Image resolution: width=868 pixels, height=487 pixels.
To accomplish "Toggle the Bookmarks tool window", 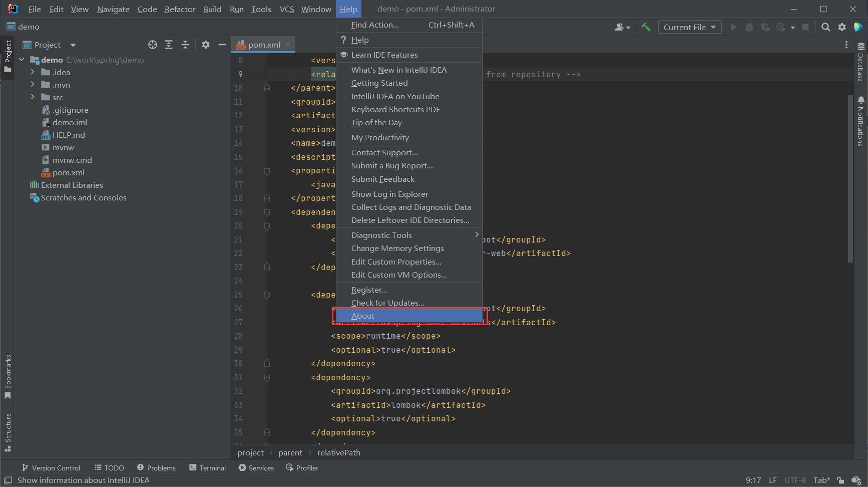I will 8,377.
